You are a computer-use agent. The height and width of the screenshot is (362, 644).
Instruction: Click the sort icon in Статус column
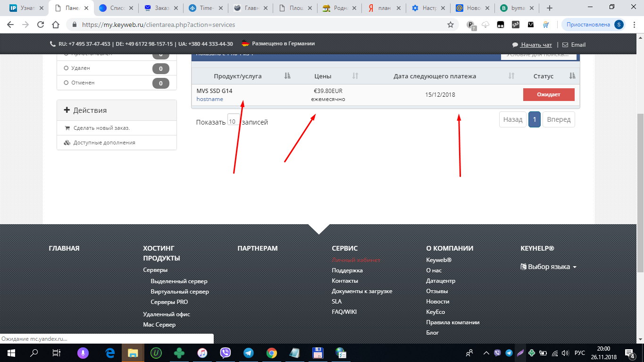pyautogui.click(x=572, y=76)
